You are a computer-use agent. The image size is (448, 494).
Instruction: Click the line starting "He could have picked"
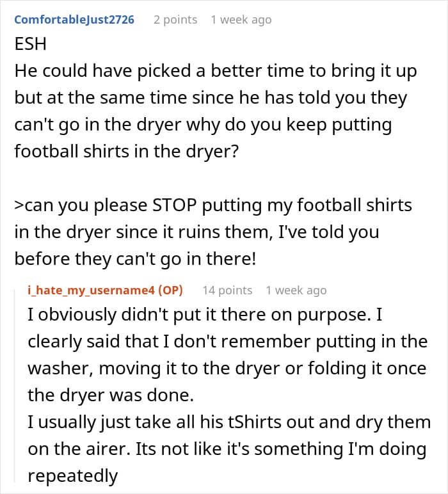tap(215, 71)
